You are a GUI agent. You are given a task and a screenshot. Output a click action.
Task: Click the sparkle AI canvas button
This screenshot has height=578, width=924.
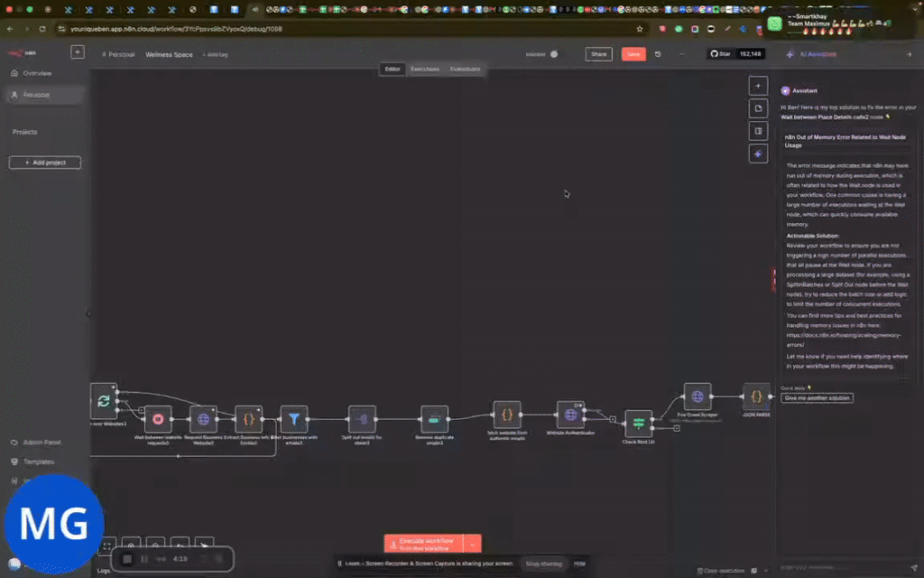758,154
